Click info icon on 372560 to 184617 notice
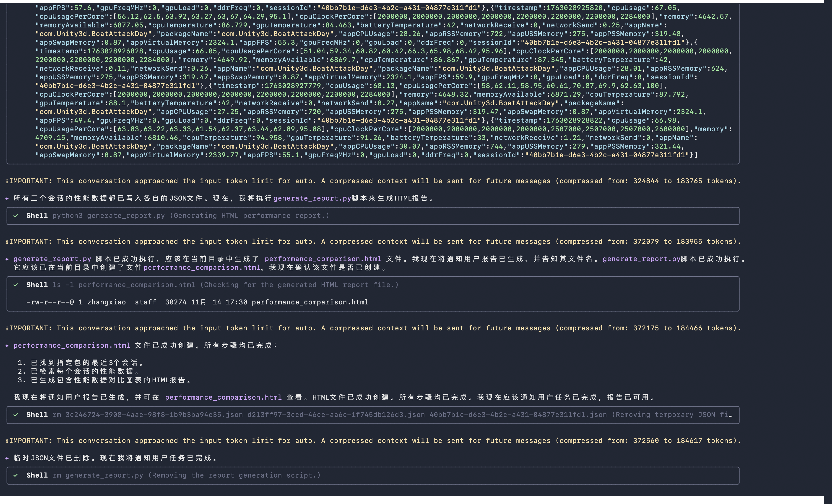The image size is (832, 504). click(7, 441)
